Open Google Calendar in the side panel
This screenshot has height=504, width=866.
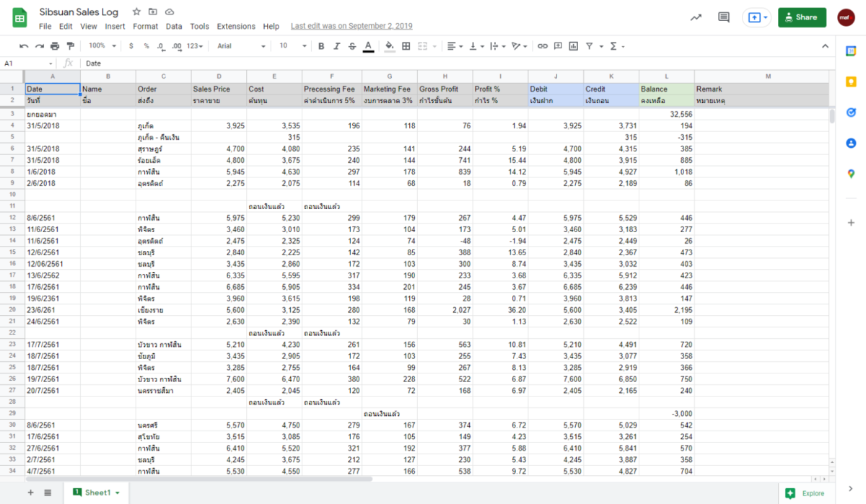coord(849,52)
